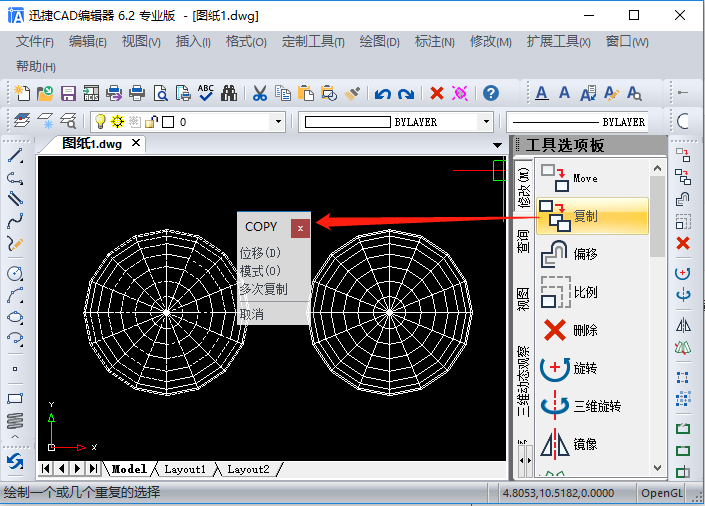Click the layer color square swatch

168,122
